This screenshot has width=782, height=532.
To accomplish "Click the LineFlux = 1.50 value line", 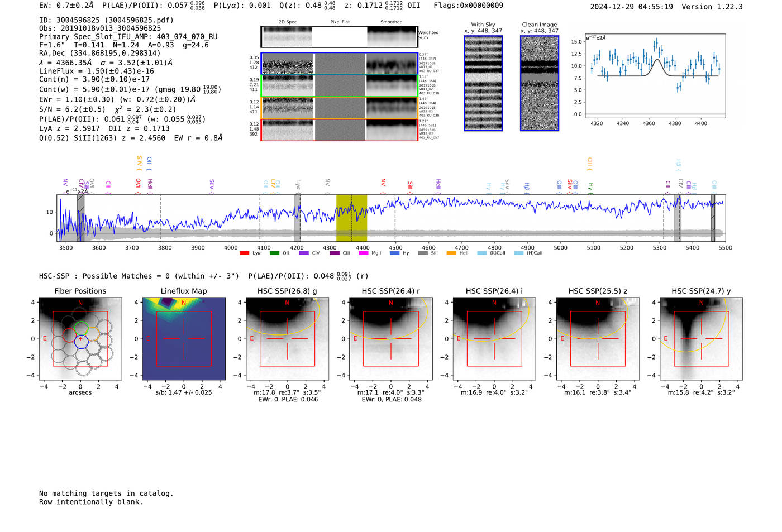I will (97, 71).
